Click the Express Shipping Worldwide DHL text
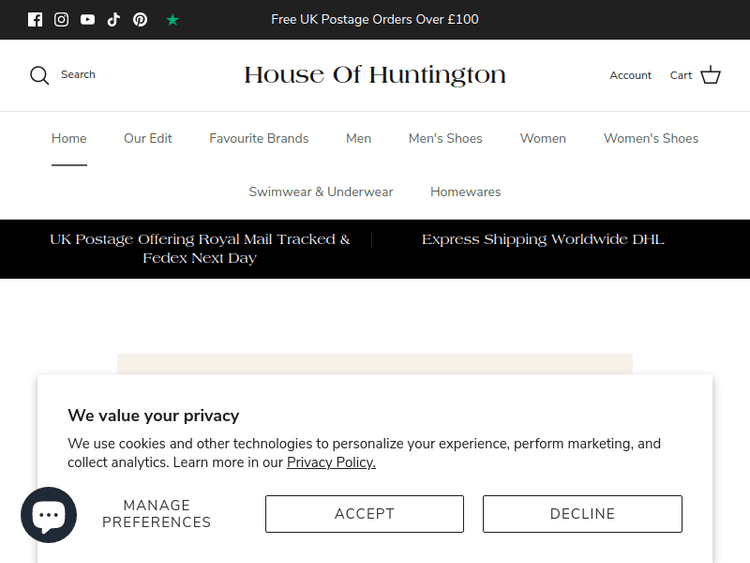The width and height of the screenshot is (750, 563). 543,239
